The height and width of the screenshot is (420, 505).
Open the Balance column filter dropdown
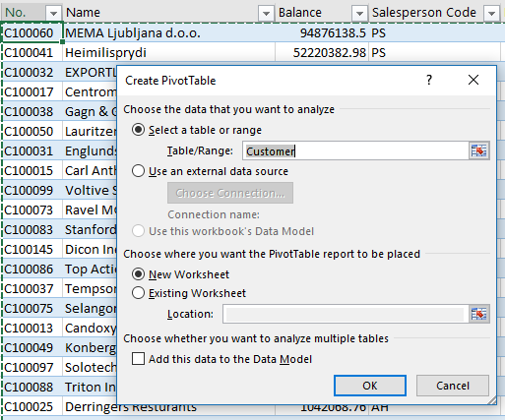[x=359, y=13]
